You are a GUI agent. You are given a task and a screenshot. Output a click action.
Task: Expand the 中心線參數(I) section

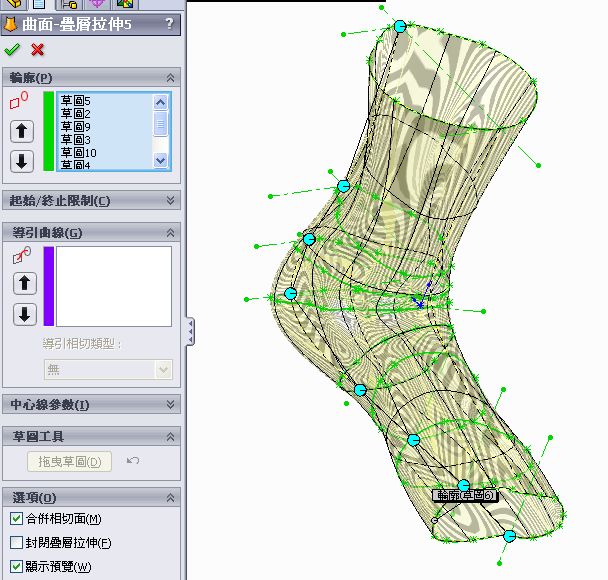click(170, 404)
